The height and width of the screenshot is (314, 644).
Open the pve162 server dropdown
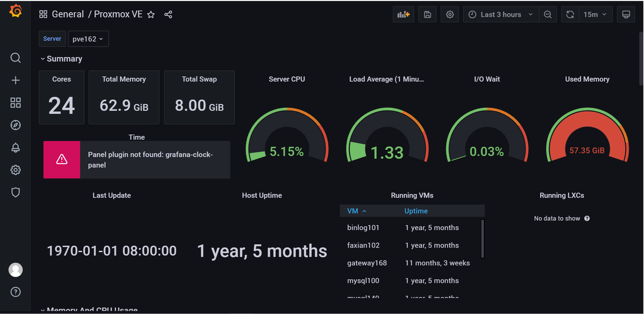88,39
